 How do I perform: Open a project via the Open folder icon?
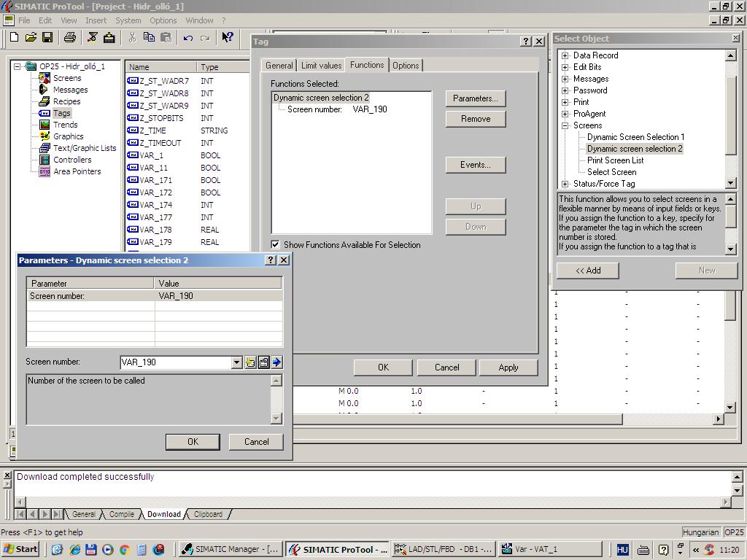(x=31, y=38)
